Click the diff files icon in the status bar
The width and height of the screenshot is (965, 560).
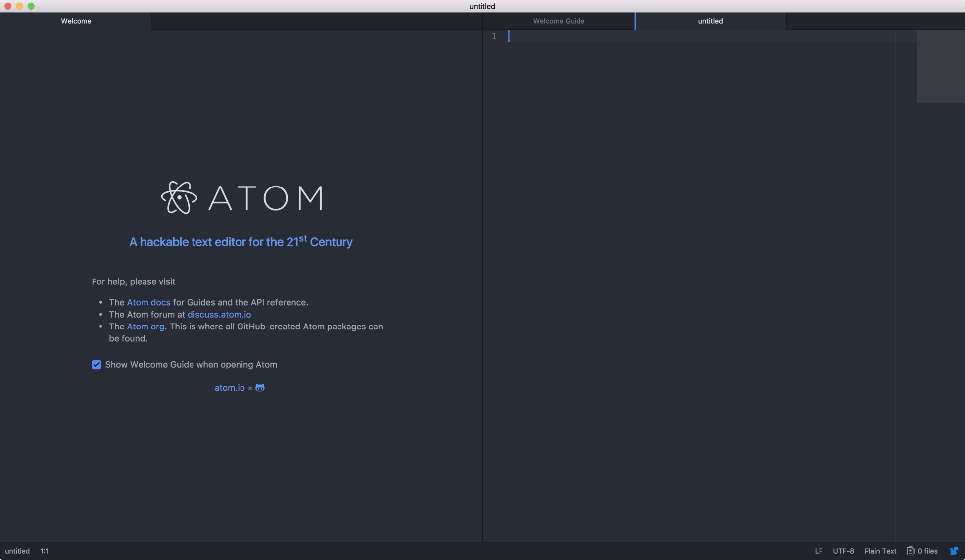910,551
